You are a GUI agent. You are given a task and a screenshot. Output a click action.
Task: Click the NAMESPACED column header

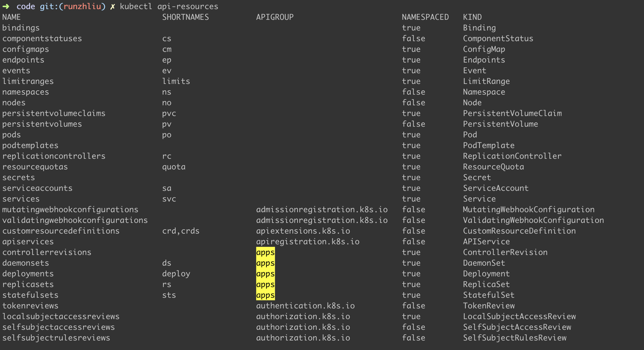(425, 17)
